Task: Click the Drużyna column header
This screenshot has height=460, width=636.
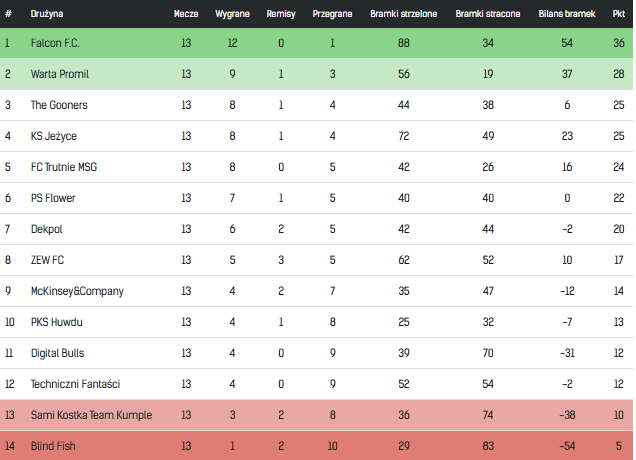Action: tap(47, 14)
